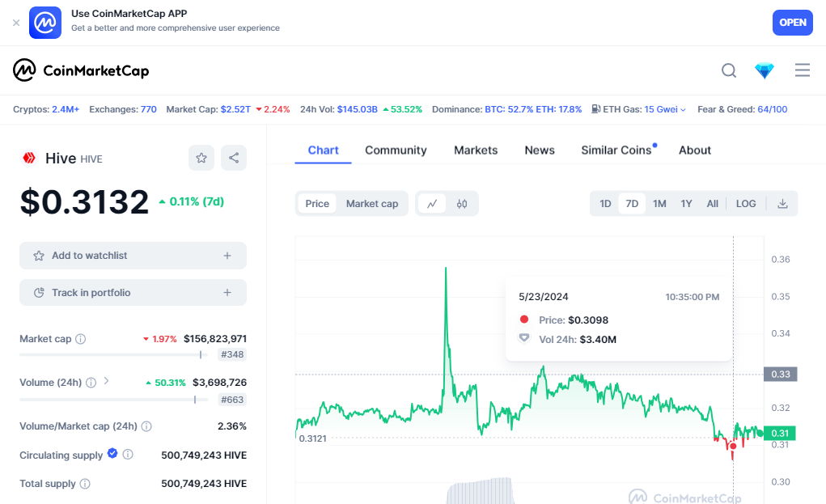826x504 pixels.
Task: Expand the Volume (24h) chevron
Action: [x=107, y=381]
